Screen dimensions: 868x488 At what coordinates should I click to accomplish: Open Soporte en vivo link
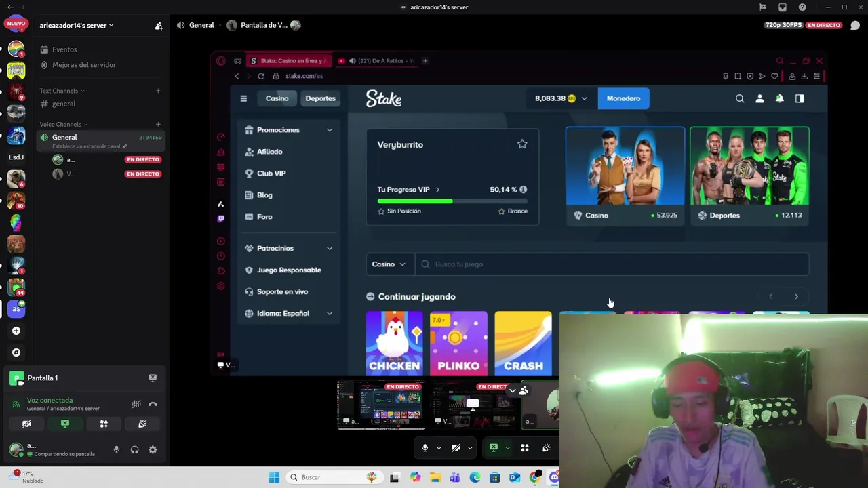(282, 292)
